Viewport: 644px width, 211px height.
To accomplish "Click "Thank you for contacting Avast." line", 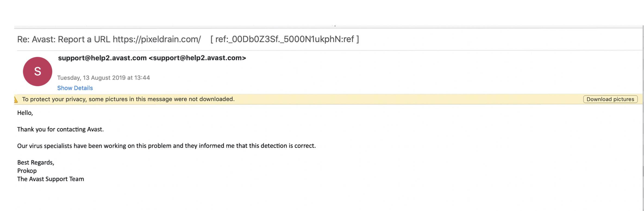I will click(x=60, y=129).
